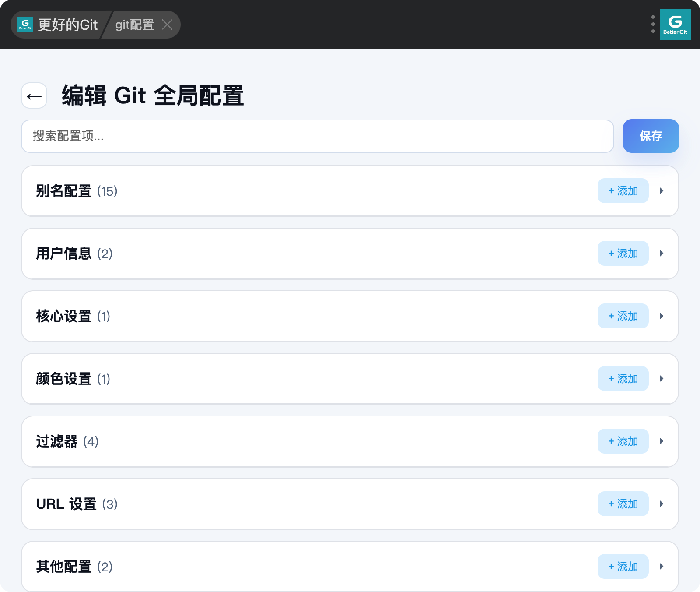Click the small Better Git icon in tab
Viewport: 700px width, 592px height.
tap(25, 25)
